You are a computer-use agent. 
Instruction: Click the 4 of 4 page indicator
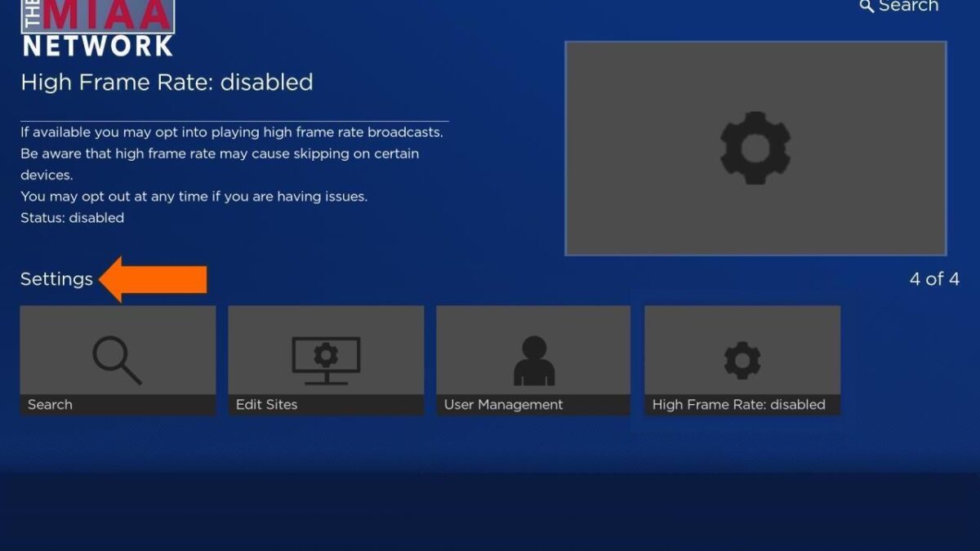click(x=933, y=278)
